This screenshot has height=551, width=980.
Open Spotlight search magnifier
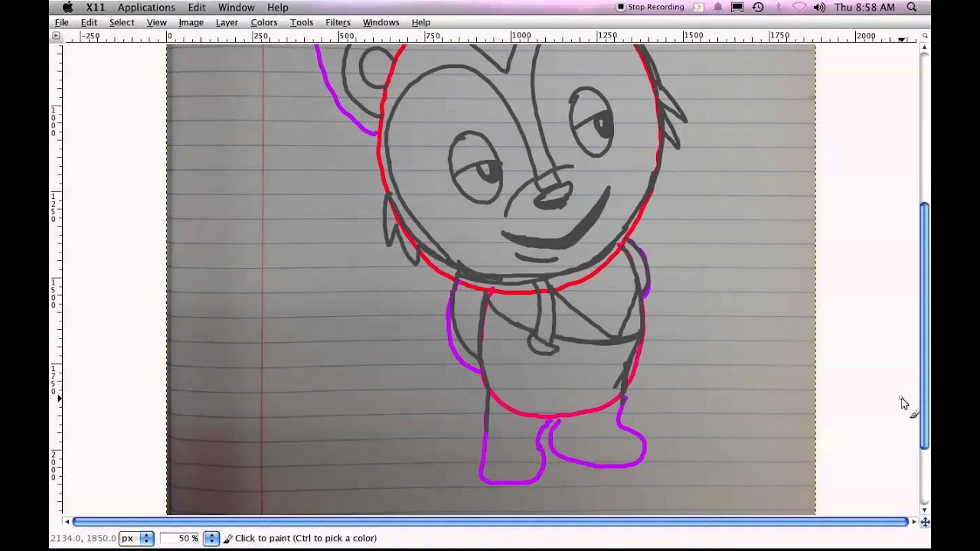coord(912,7)
